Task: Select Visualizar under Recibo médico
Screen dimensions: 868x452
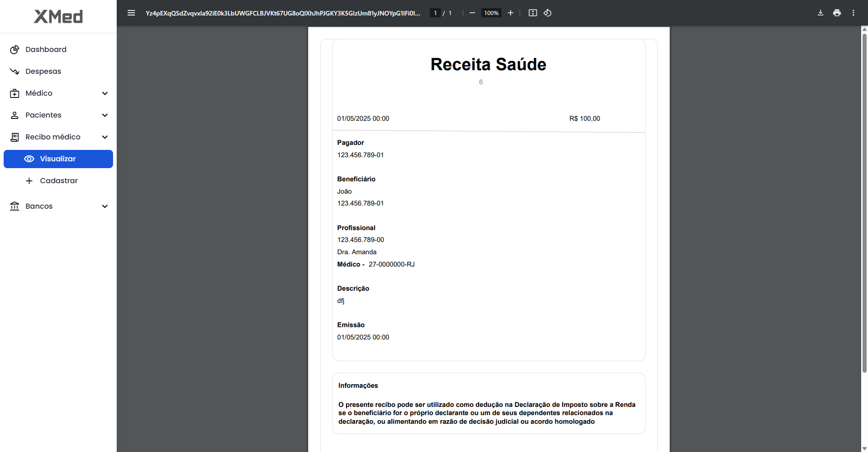Action: pyautogui.click(x=58, y=159)
